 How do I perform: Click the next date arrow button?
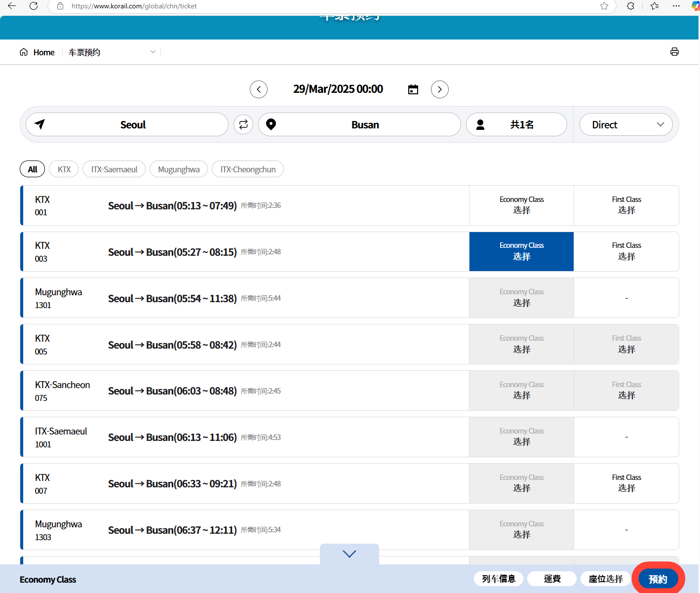(x=439, y=89)
